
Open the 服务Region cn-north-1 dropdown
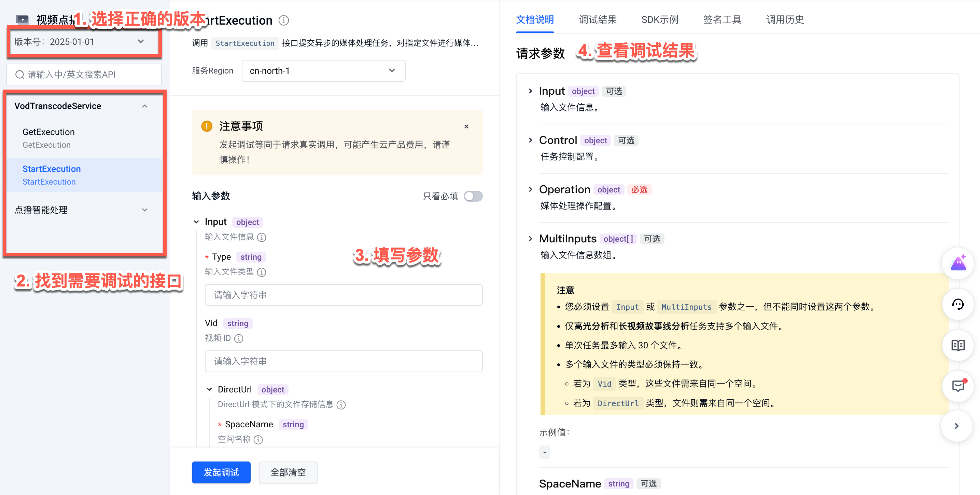coord(323,71)
